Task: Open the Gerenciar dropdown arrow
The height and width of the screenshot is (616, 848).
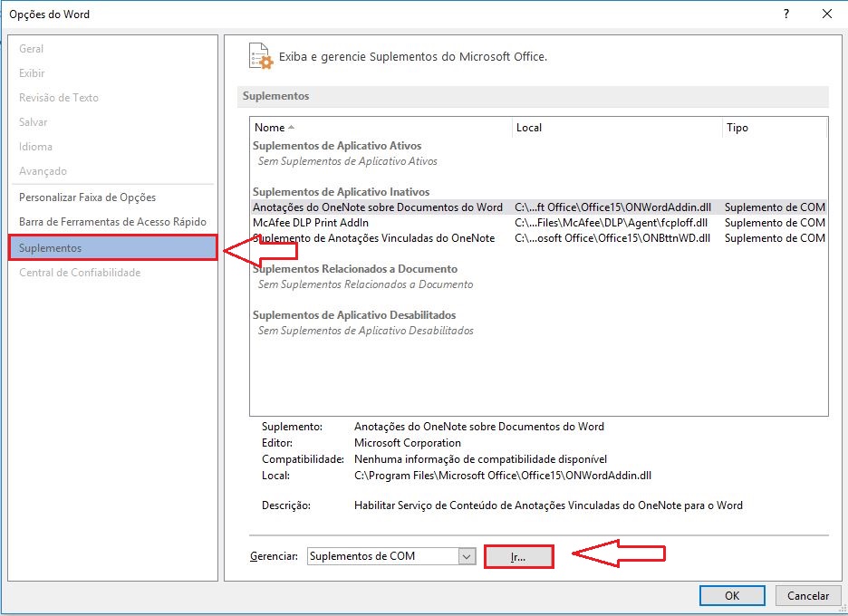Action: 467,556
